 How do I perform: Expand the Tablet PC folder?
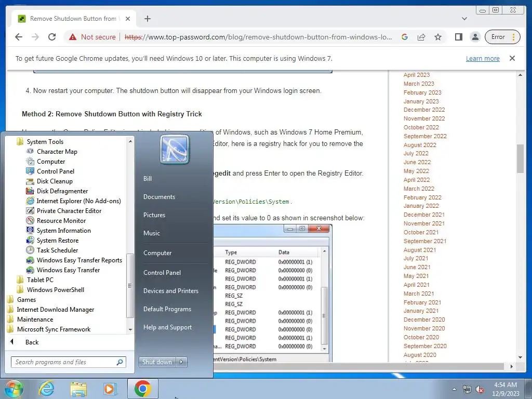pos(39,280)
